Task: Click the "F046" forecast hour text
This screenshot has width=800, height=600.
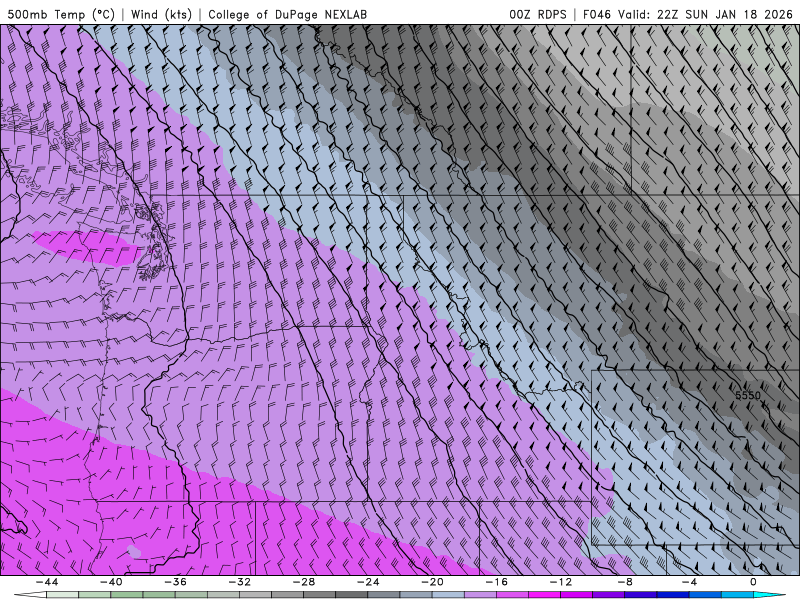Action: (x=597, y=14)
